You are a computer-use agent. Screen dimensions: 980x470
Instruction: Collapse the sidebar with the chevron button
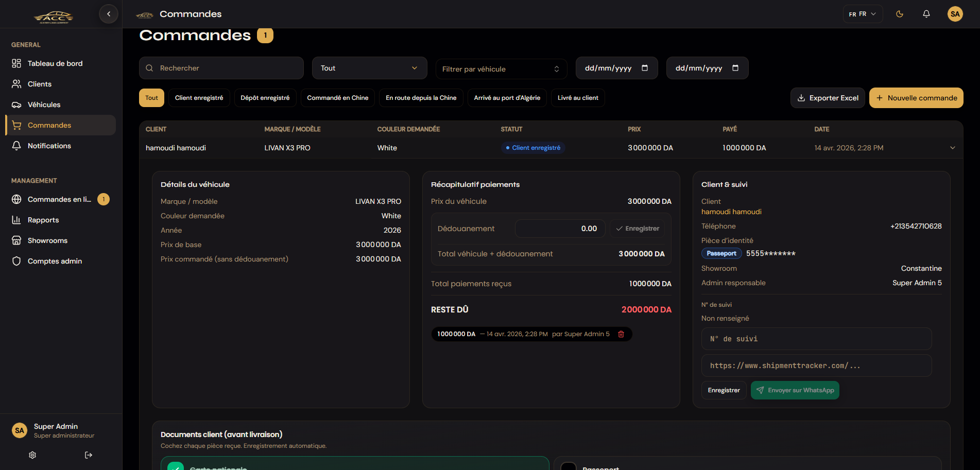pos(109,14)
